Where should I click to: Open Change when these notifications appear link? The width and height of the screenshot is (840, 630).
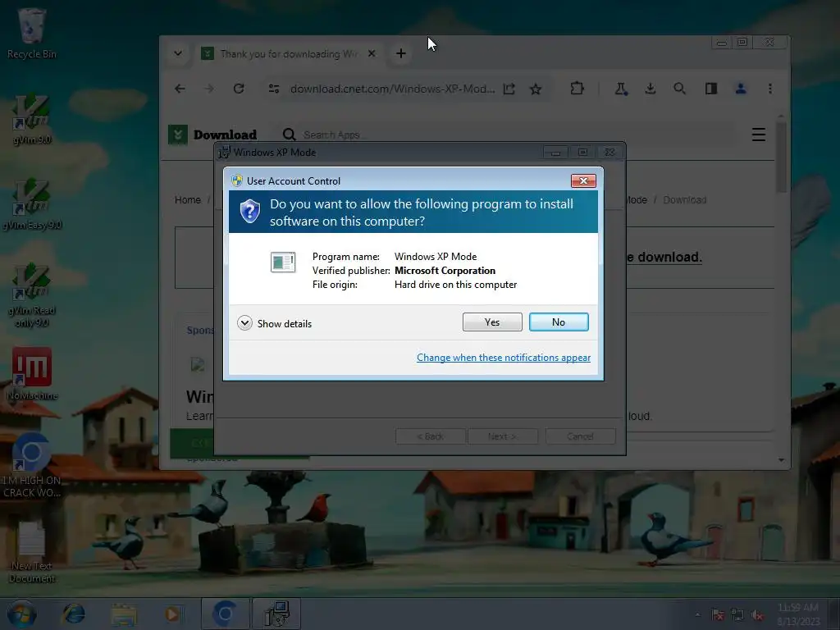pos(504,358)
